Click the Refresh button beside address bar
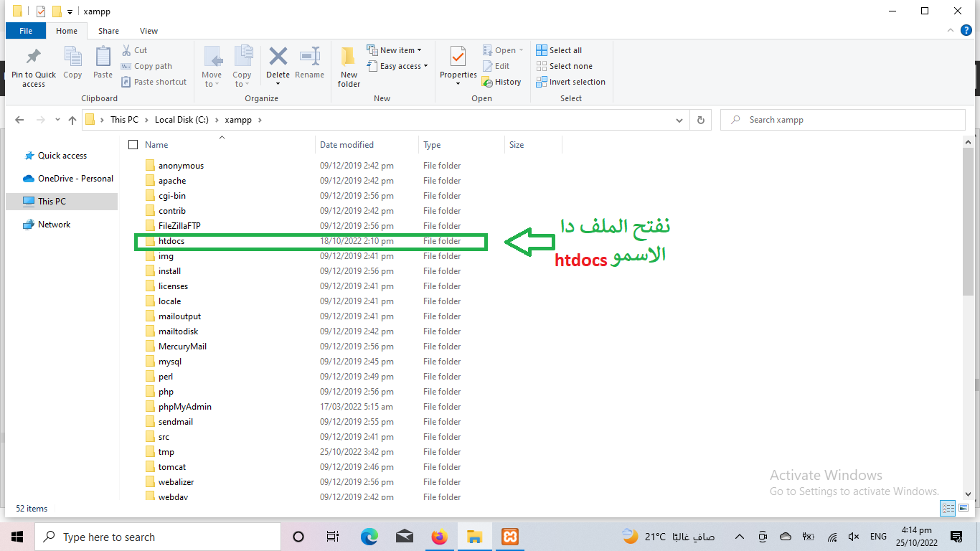The image size is (980, 551). click(700, 120)
